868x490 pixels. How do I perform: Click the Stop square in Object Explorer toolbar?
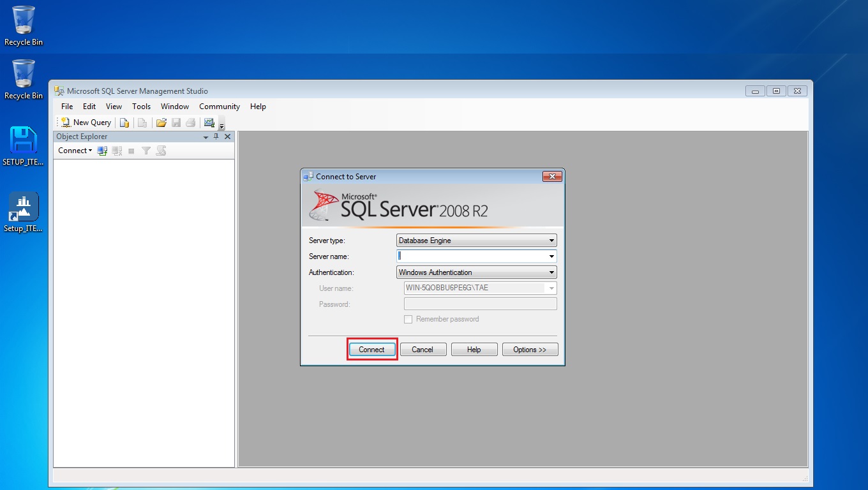(x=131, y=151)
